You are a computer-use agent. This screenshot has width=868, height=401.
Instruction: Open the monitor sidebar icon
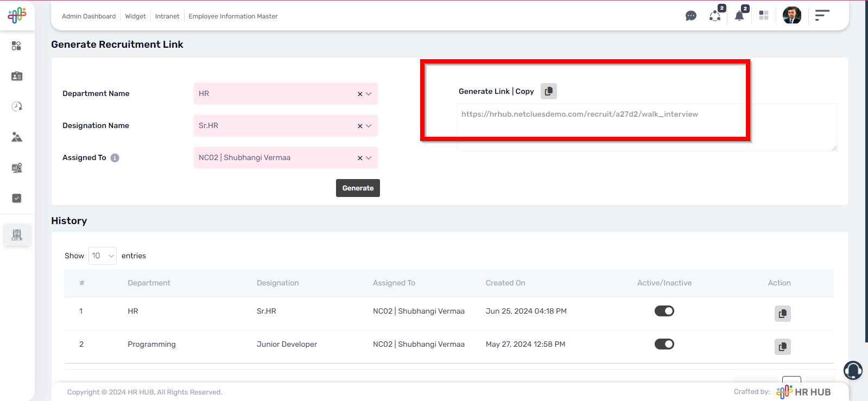tap(17, 168)
